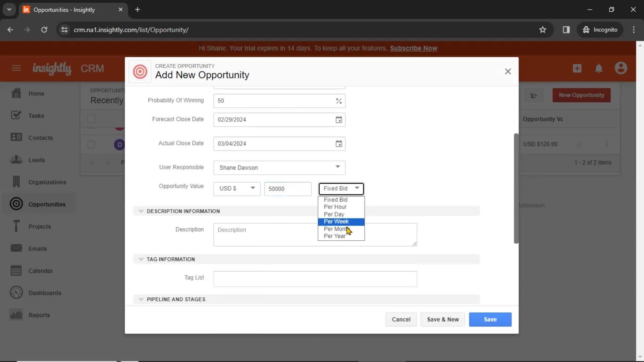Click the Opportunities sidebar icon
The image size is (644, 362).
(16, 204)
